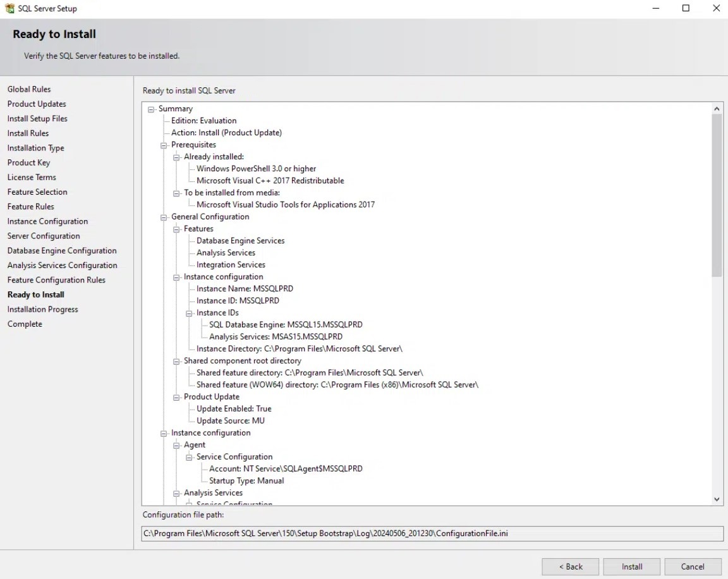This screenshot has width=728, height=579.
Task: Select Install Setup Files step
Action: click(x=37, y=118)
